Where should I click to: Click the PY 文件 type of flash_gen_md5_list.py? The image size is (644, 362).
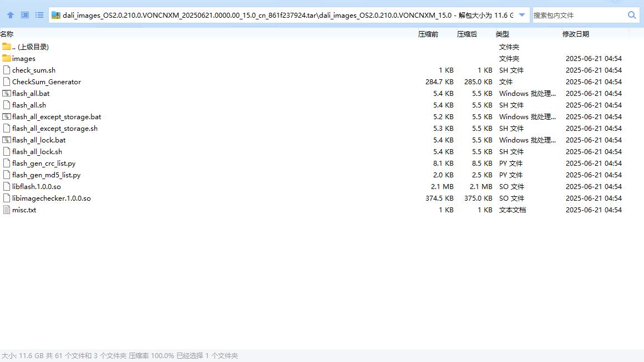pos(511,175)
